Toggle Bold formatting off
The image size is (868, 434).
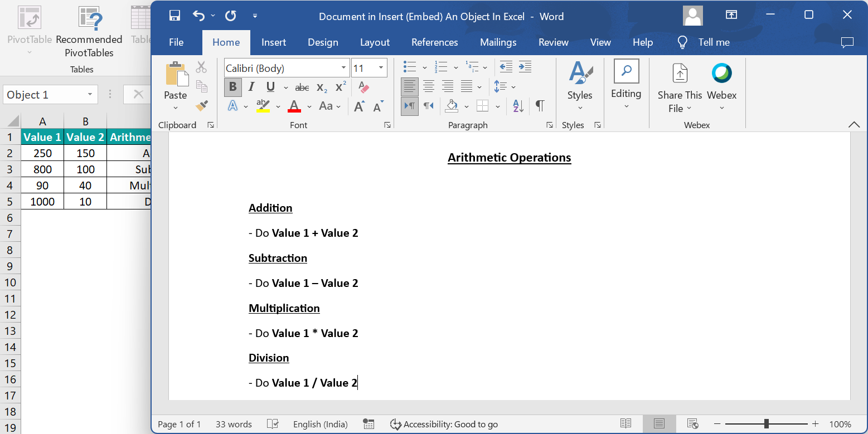232,87
